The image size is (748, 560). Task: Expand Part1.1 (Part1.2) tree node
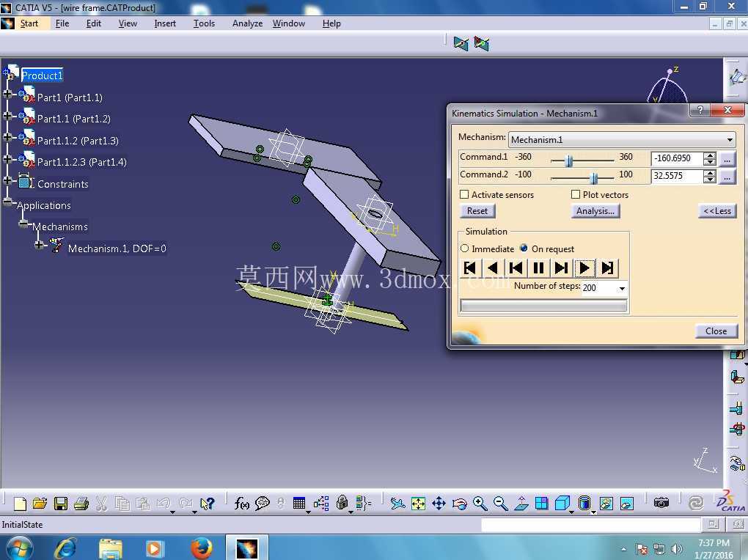(x=7, y=115)
